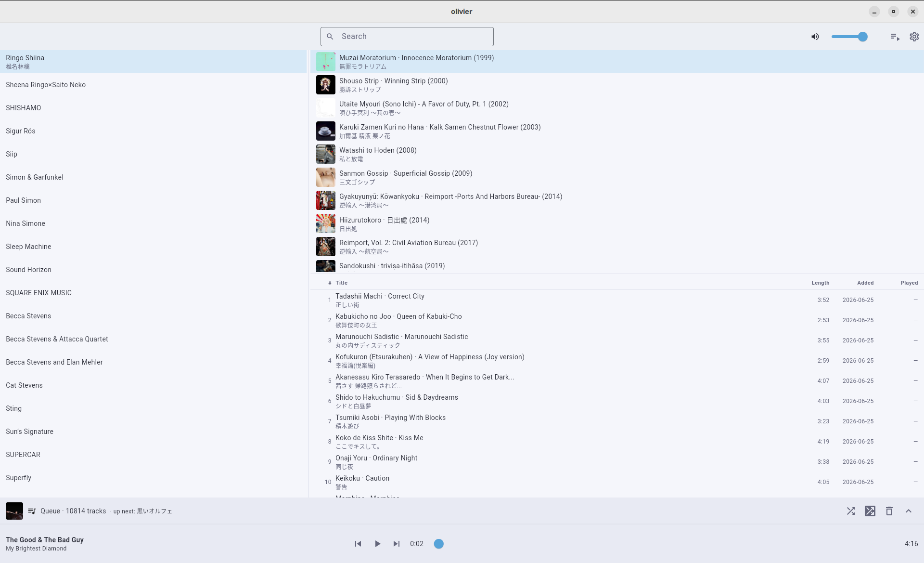Skip to the previous track
This screenshot has height=563, width=924.
(358, 544)
